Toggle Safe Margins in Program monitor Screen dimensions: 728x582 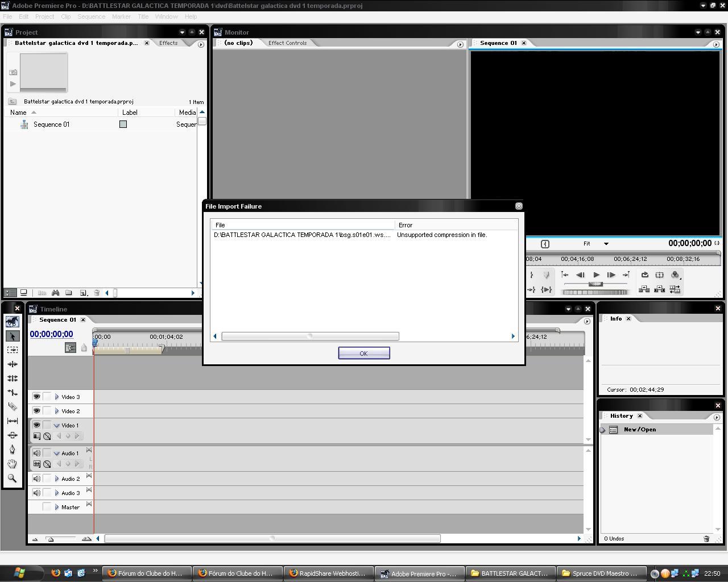pyautogui.click(x=660, y=275)
